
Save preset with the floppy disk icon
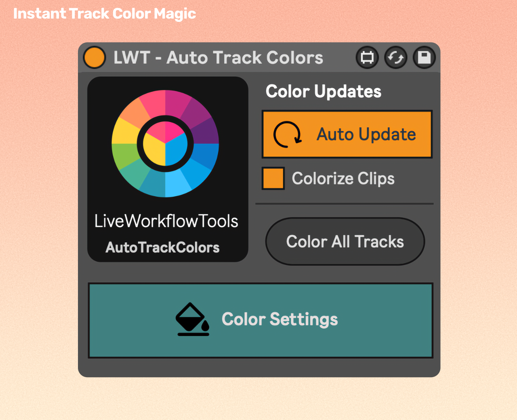(424, 57)
